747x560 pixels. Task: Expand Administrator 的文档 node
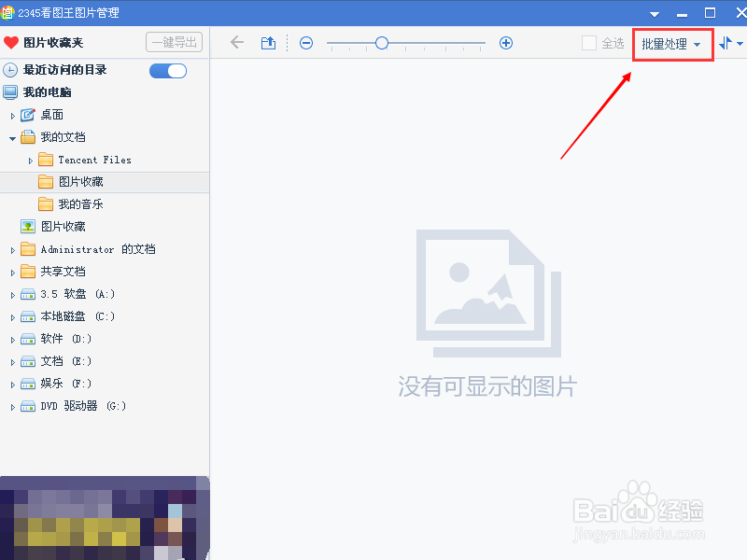click(12, 250)
